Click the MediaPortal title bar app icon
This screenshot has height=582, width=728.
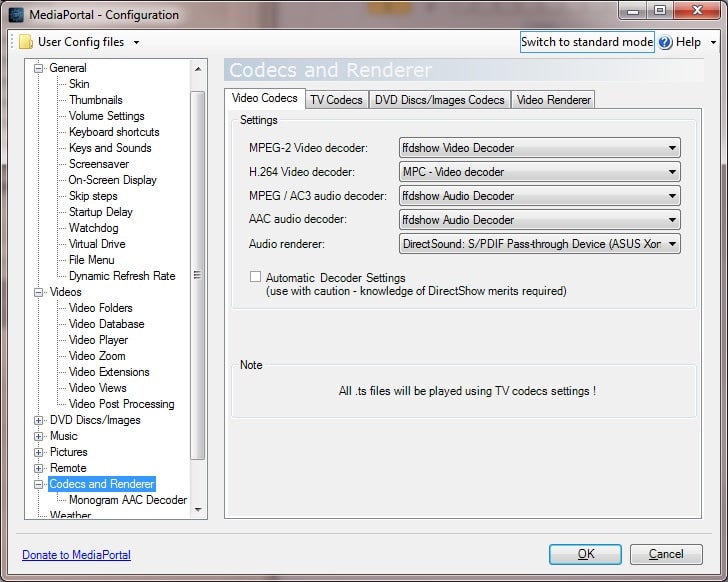16,15
